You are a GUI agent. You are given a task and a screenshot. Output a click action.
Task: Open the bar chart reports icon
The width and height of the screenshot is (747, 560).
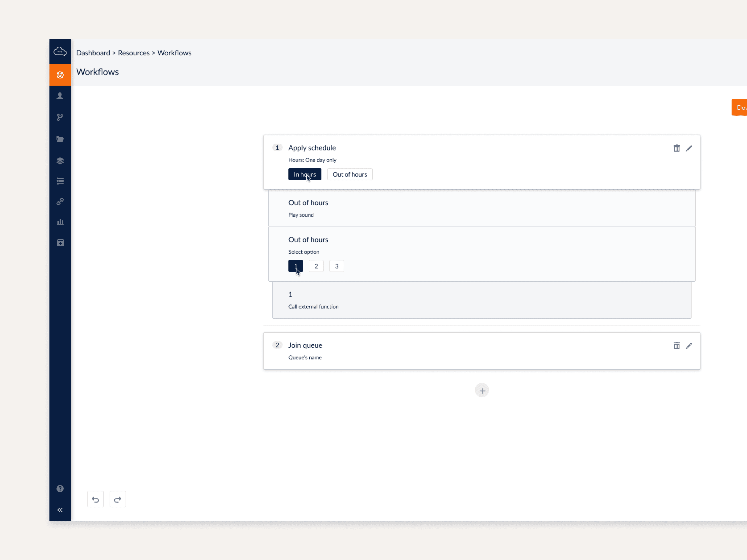click(x=60, y=222)
